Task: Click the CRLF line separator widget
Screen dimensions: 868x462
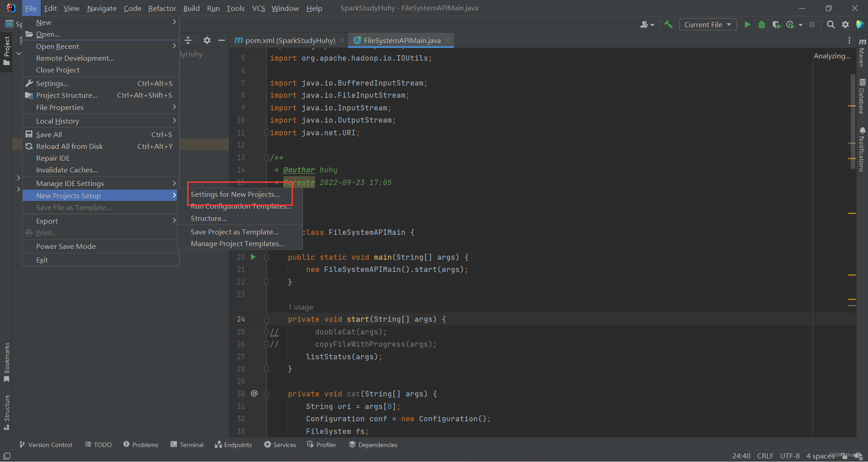Action: 765,456
